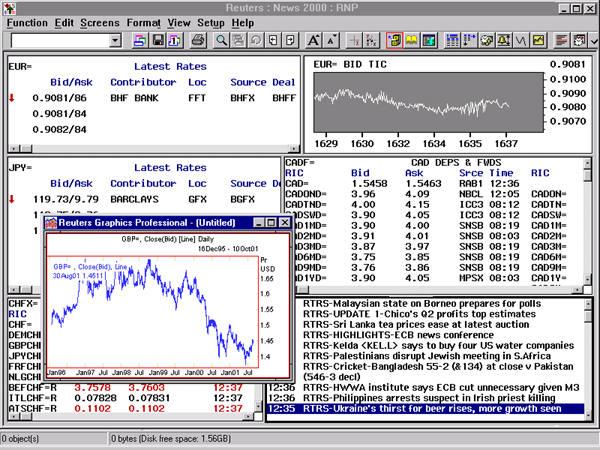The height and width of the screenshot is (450, 600).
Task: Click the EUR= panel horizontal scrollbar left arrow
Action: click(14, 148)
